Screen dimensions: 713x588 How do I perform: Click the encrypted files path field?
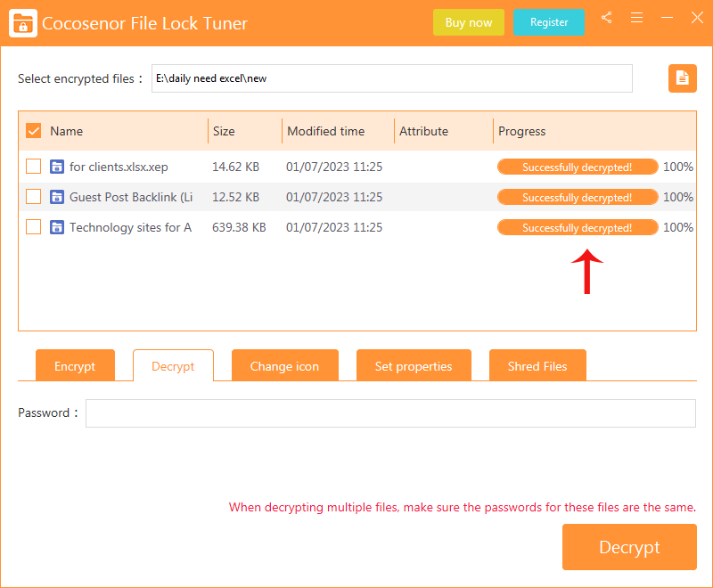click(x=392, y=78)
